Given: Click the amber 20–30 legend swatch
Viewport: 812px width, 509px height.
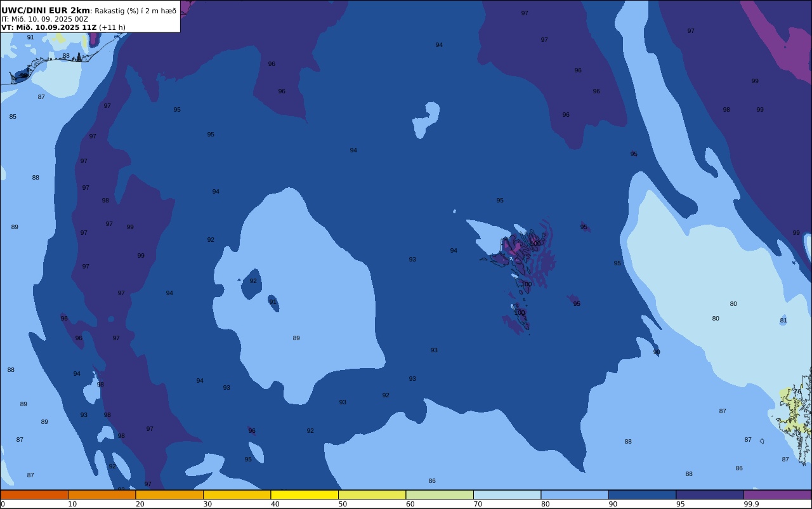Looking at the screenshot, I should click(x=169, y=494).
